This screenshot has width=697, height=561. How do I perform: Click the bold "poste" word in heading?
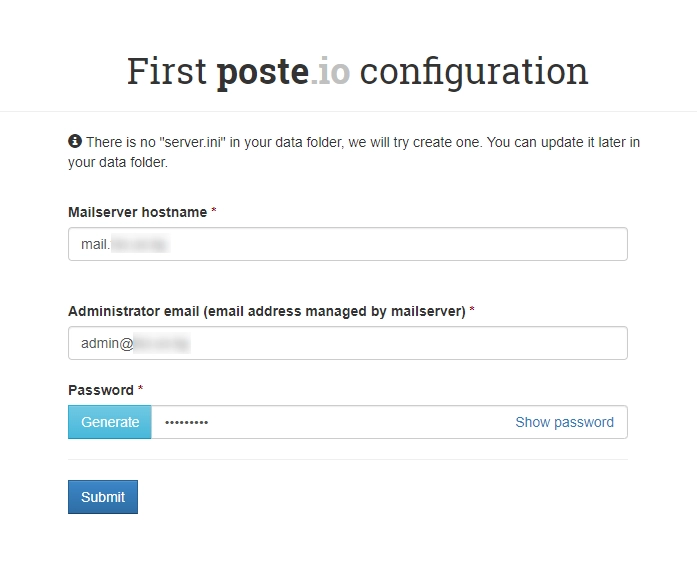[262, 71]
